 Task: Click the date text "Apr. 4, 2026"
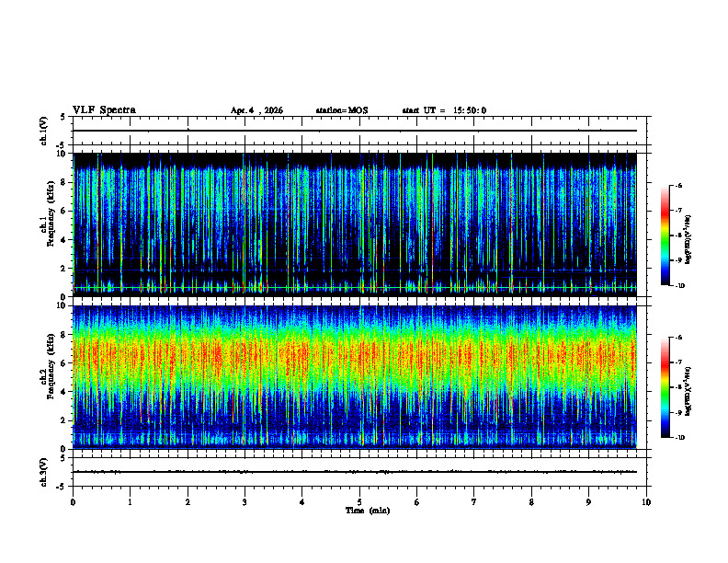256,110
